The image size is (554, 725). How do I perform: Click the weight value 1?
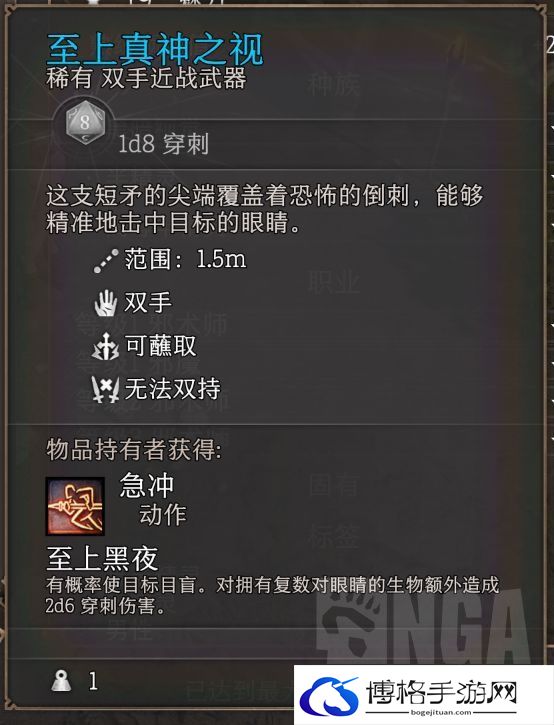93,682
